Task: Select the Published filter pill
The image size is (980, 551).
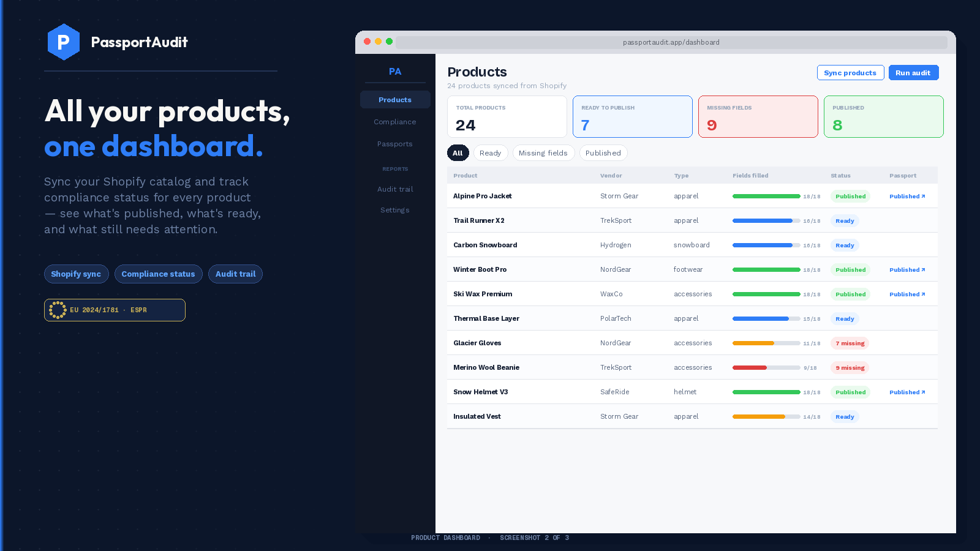Action: [x=603, y=153]
